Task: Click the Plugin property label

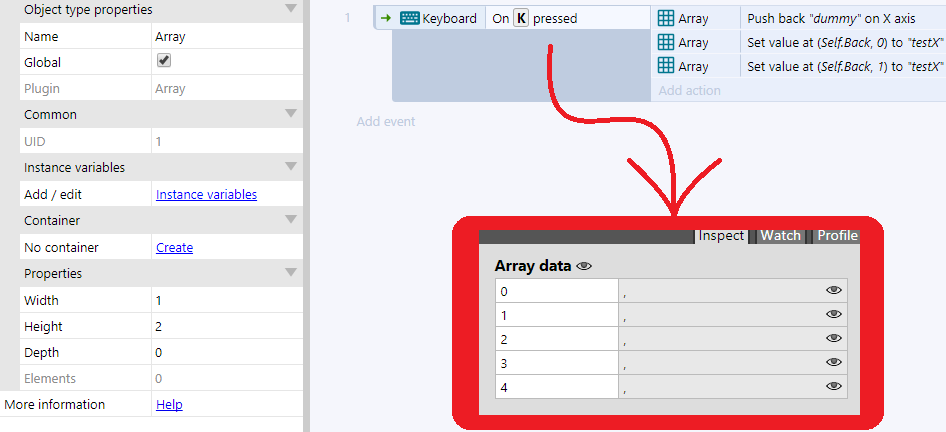Action: click(42, 89)
